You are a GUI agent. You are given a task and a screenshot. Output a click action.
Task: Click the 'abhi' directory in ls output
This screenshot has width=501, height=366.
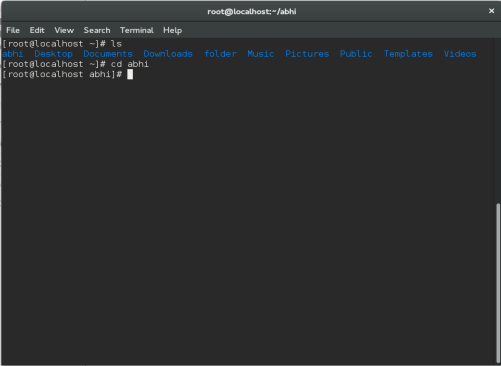(13, 54)
